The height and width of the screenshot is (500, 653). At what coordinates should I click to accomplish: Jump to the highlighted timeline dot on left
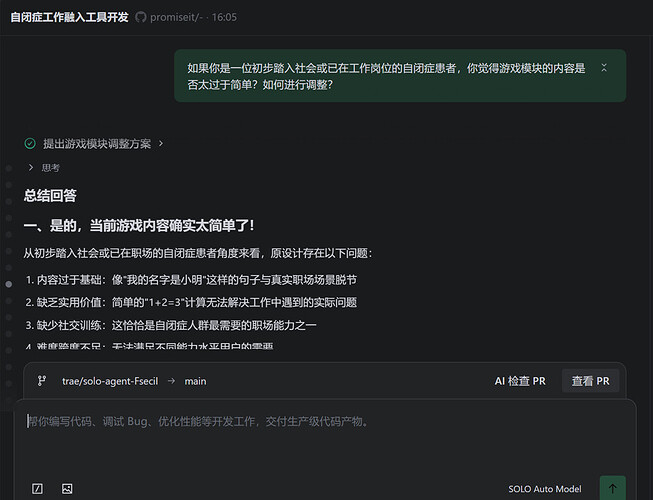coord(9,284)
